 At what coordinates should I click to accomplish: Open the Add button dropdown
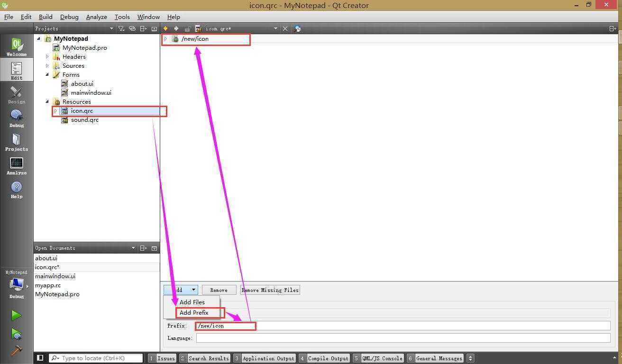coord(193,290)
